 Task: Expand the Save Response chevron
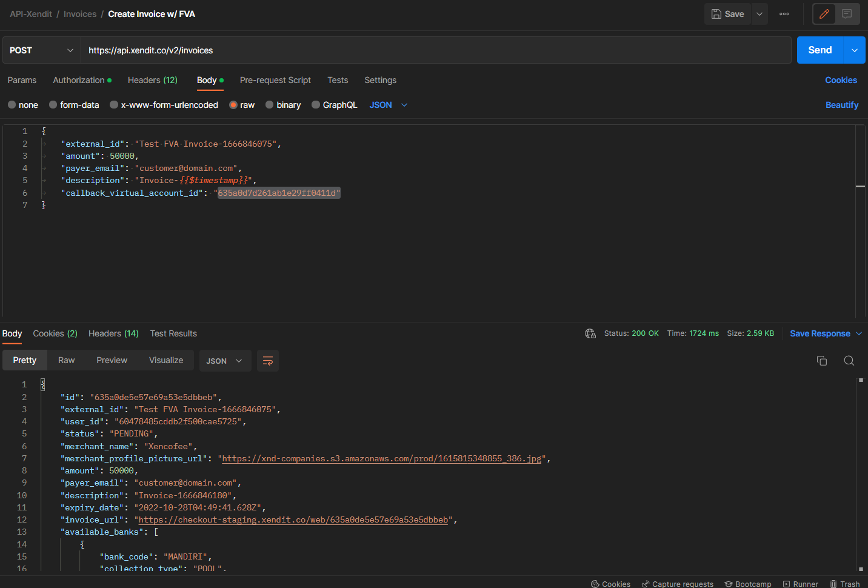[859, 333]
